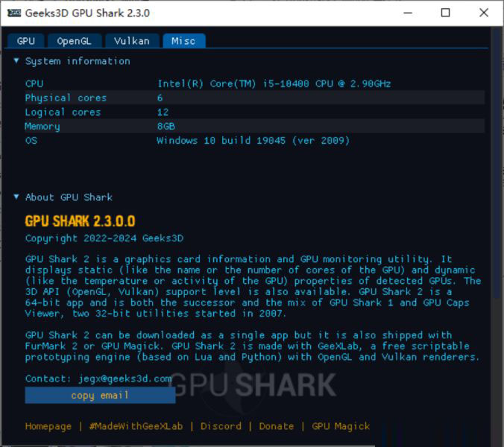Select the Misc tab
This screenshot has width=504, height=447.
tap(183, 41)
